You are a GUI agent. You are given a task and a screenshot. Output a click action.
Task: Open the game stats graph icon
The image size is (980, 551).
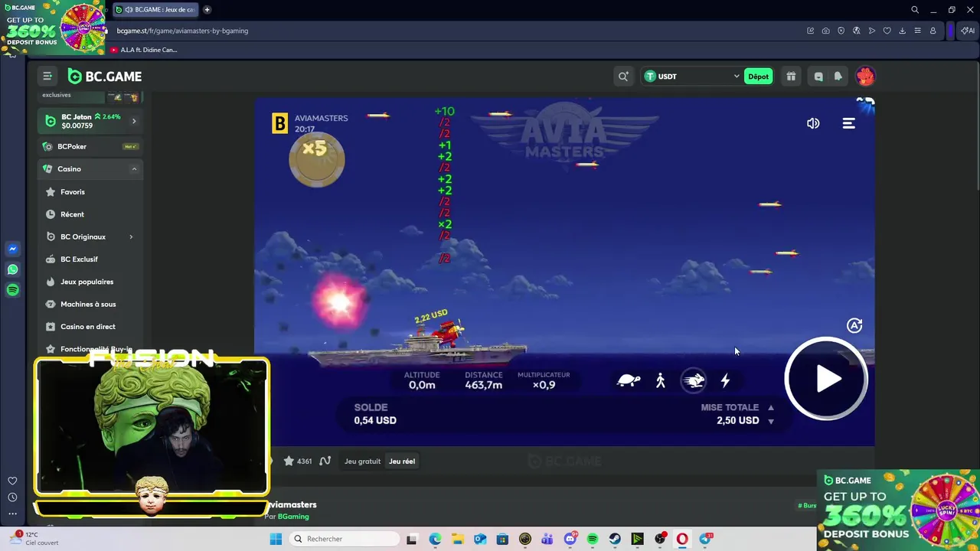325,461
